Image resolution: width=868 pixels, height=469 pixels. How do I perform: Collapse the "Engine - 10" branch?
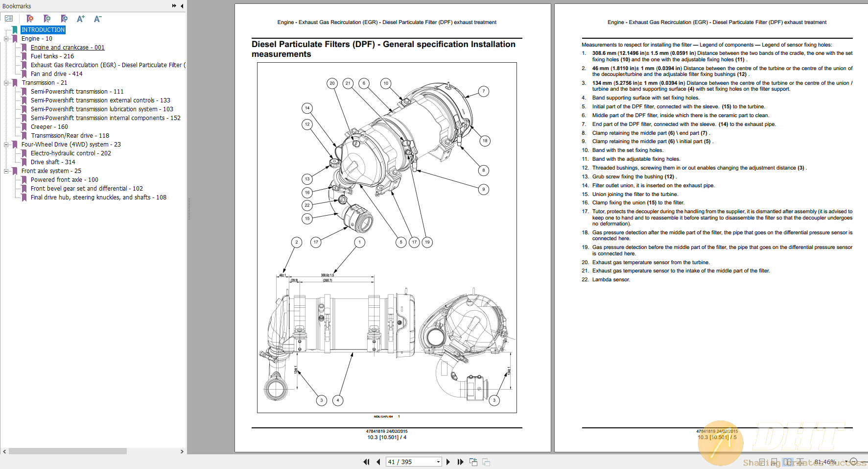point(6,38)
